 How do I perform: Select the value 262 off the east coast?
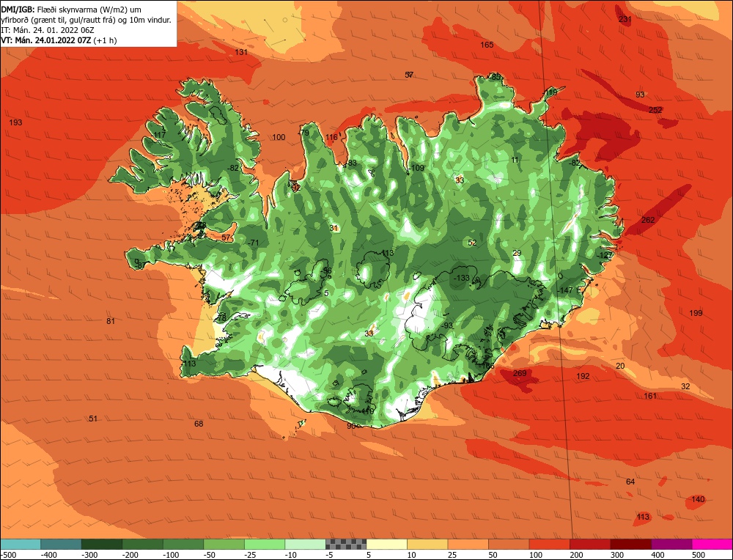[648, 220]
